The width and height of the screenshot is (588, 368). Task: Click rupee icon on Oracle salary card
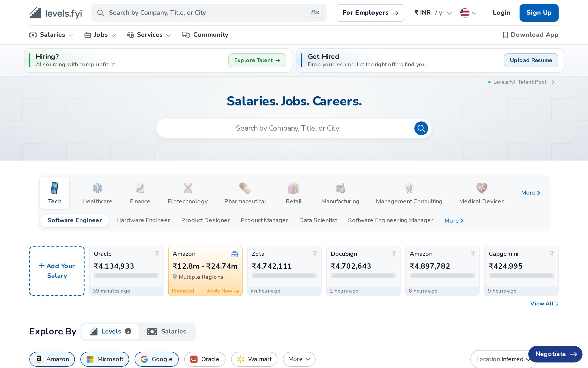pyautogui.click(x=156, y=254)
